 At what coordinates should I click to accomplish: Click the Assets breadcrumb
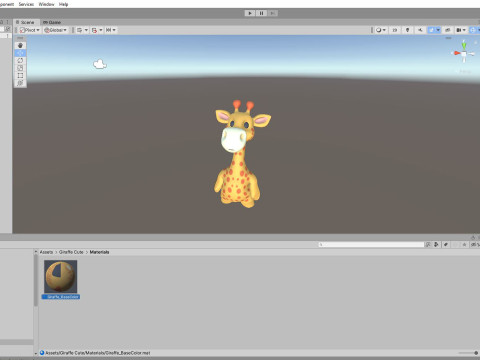(46, 252)
